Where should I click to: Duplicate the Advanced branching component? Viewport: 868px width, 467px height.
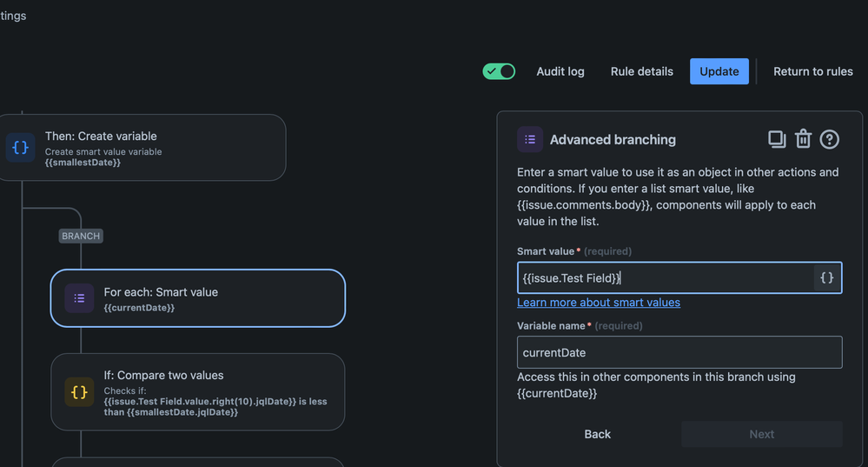(x=777, y=139)
